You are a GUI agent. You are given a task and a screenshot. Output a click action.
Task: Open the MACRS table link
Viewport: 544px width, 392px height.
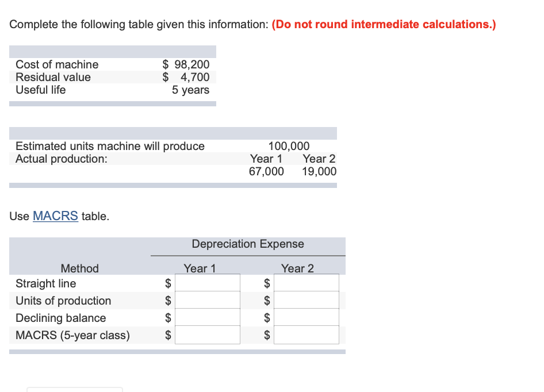(55, 216)
